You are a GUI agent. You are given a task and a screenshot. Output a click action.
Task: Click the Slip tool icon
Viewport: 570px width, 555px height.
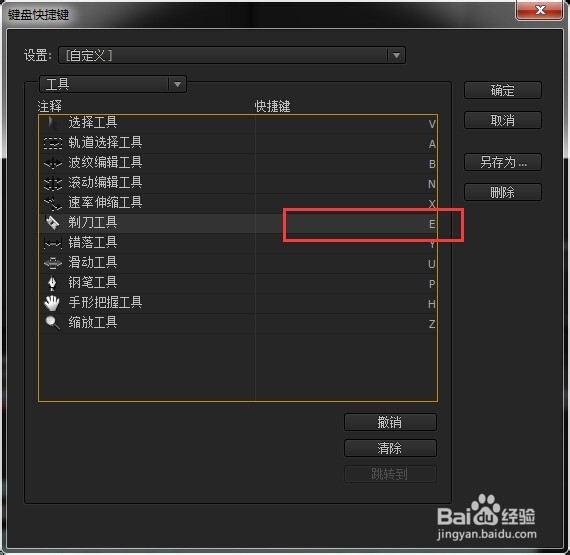click(x=53, y=243)
